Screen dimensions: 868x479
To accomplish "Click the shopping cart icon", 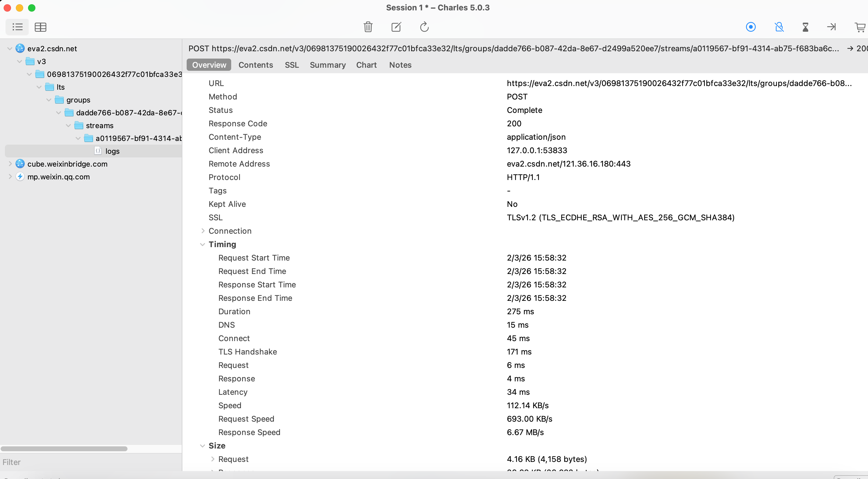I will tap(859, 27).
